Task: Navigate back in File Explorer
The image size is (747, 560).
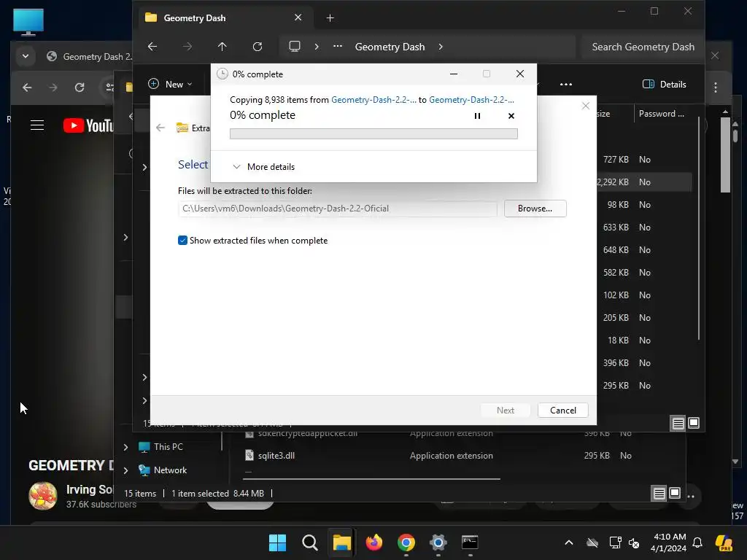Action: click(152, 47)
